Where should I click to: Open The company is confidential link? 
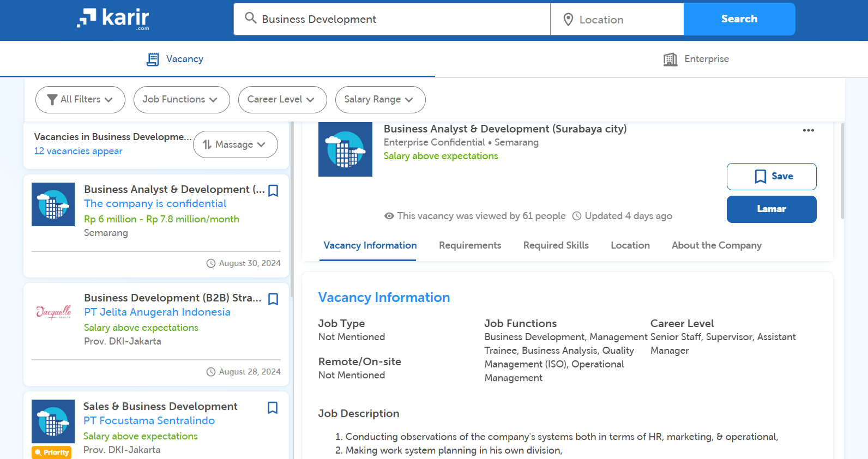[x=155, y=203]
